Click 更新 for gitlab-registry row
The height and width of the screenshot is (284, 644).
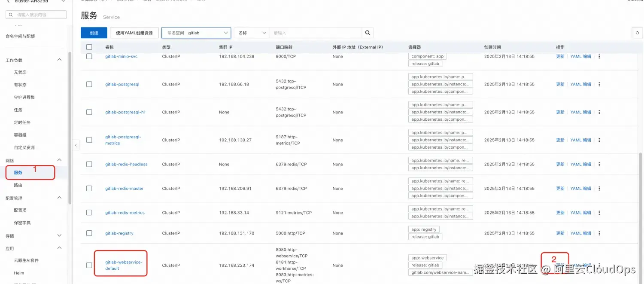pyautogui.click(x=560, y=233)
